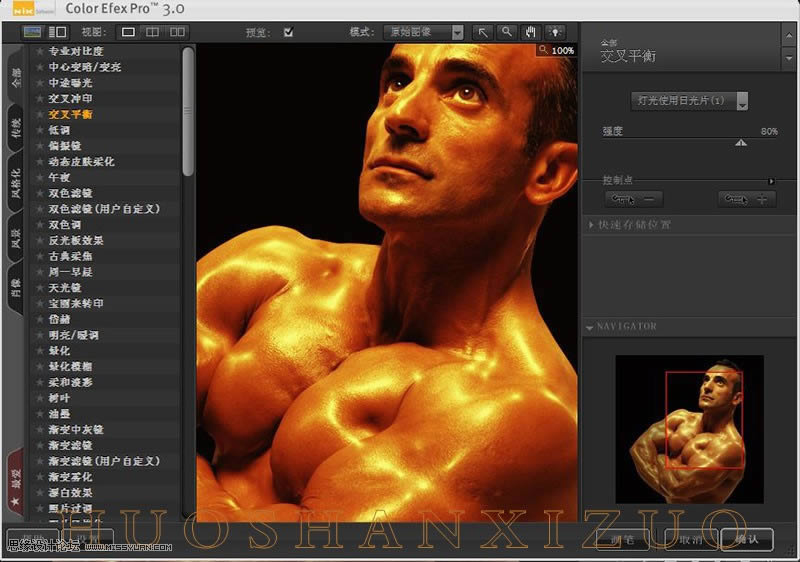Select the hand pan tool

tap(530, 32)
